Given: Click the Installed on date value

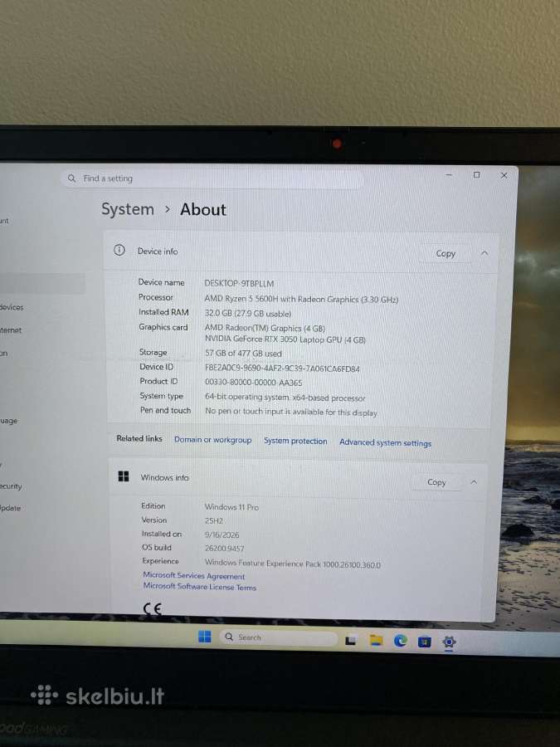Looking at the screenshot, I should pyautogui.click(x=222, y=535).
